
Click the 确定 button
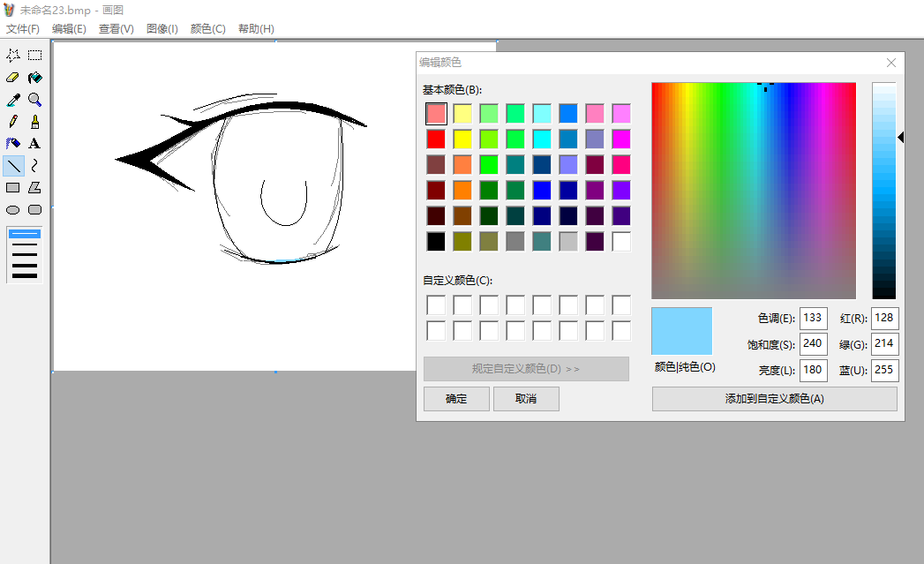(x=456, y=399)
